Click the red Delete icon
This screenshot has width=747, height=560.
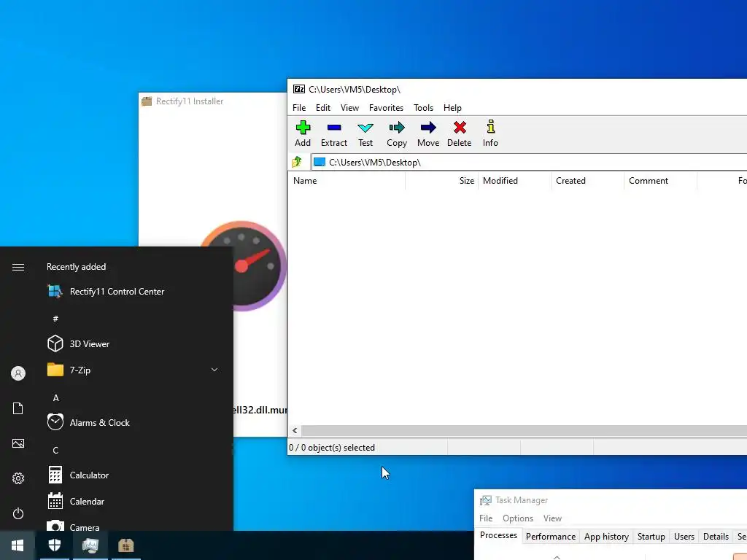point(460,134)
